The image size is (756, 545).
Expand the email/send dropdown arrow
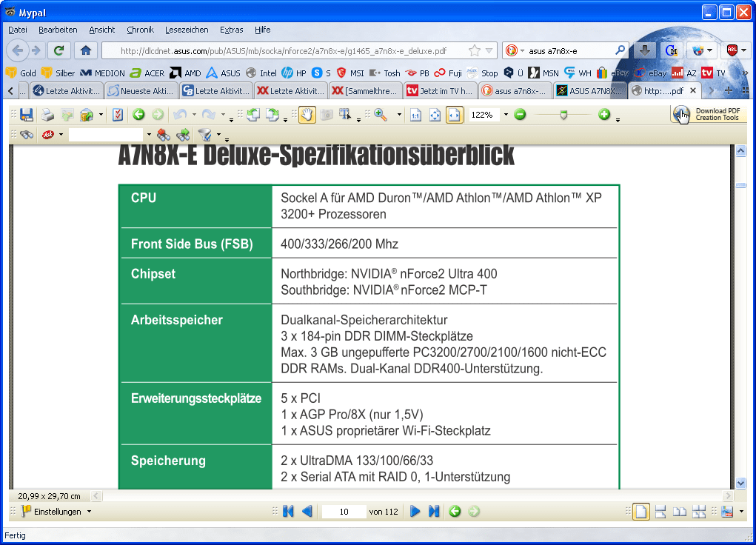[101, 115]
